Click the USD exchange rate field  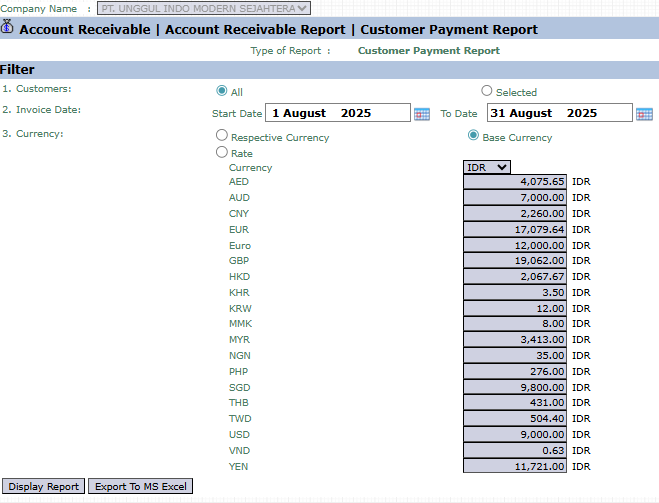[x=515, y=435]
